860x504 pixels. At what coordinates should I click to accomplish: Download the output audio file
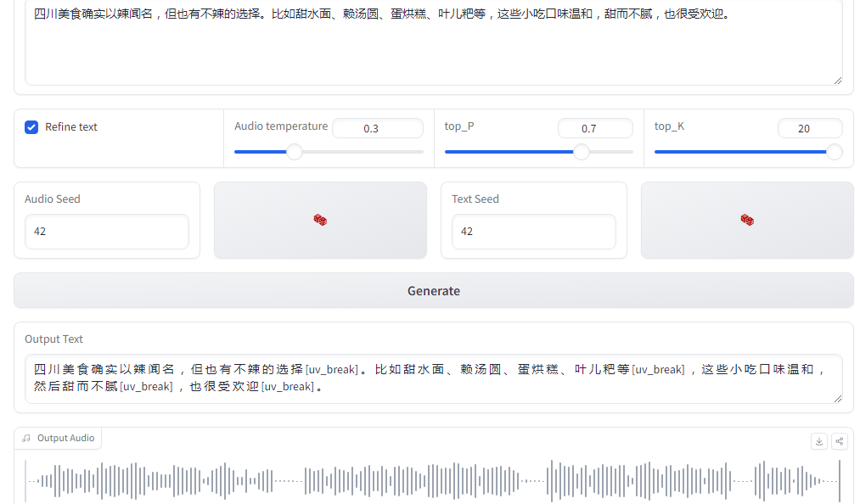(x=818, y=441)
